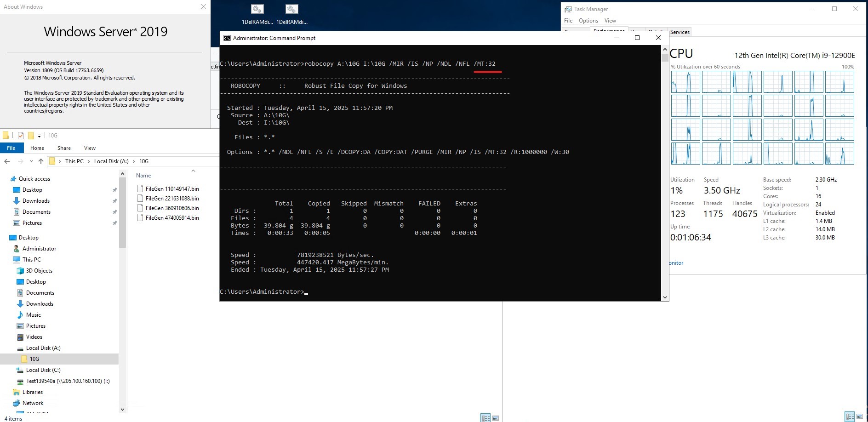Open the recent locations dropdown arrow

point(31,161)
